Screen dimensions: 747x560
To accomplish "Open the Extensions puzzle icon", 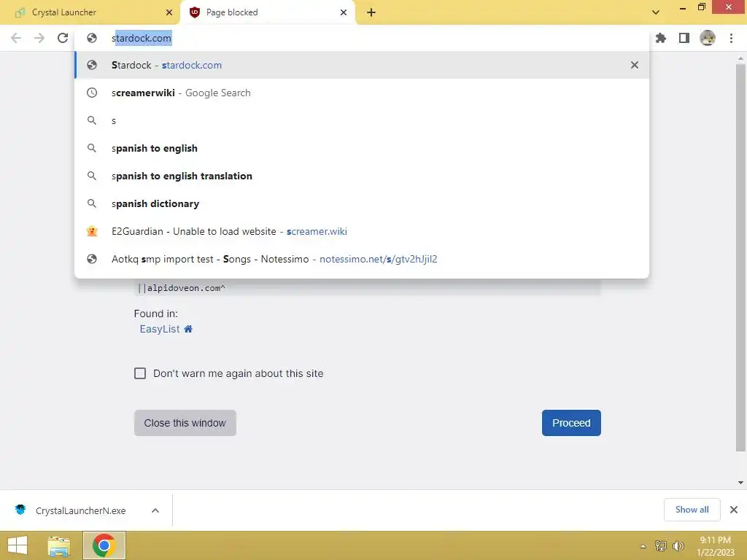I will click(x=661, y=38).
